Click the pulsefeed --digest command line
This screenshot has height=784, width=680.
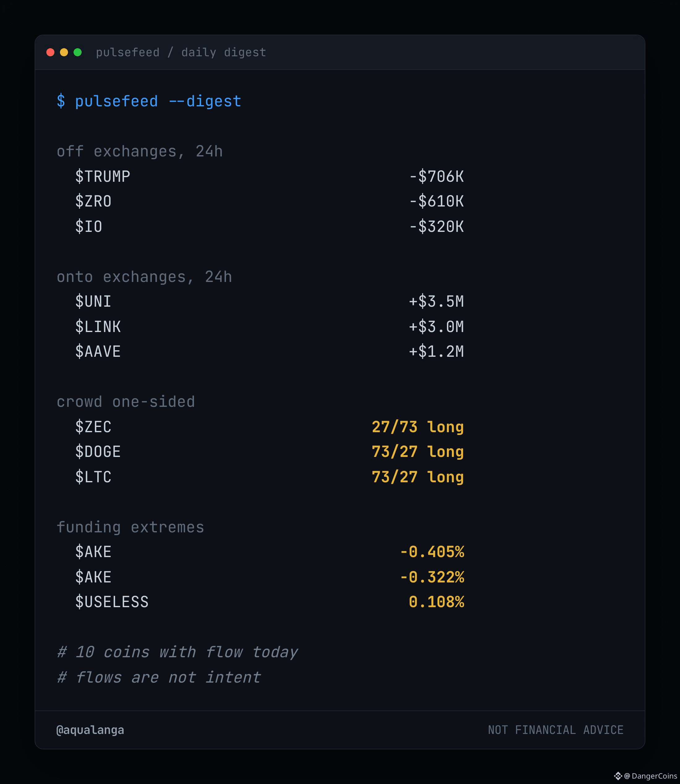(149, 101)
